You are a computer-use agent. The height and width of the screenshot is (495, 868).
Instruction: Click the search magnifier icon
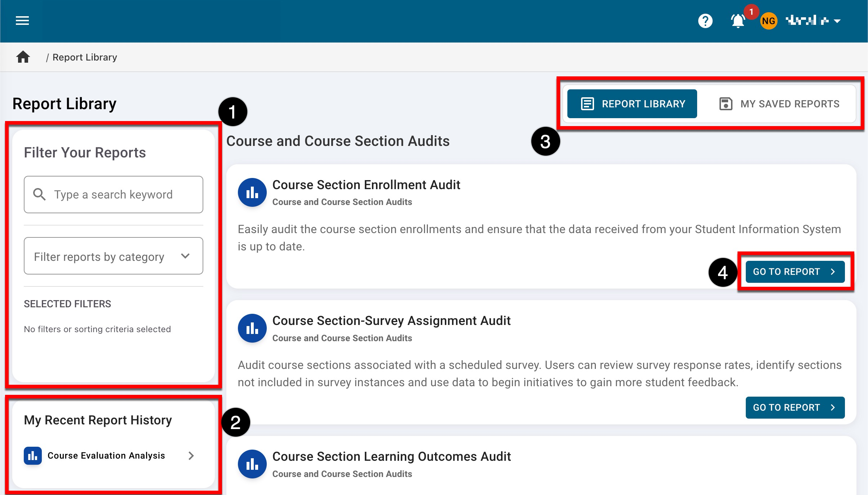(39, 195)
